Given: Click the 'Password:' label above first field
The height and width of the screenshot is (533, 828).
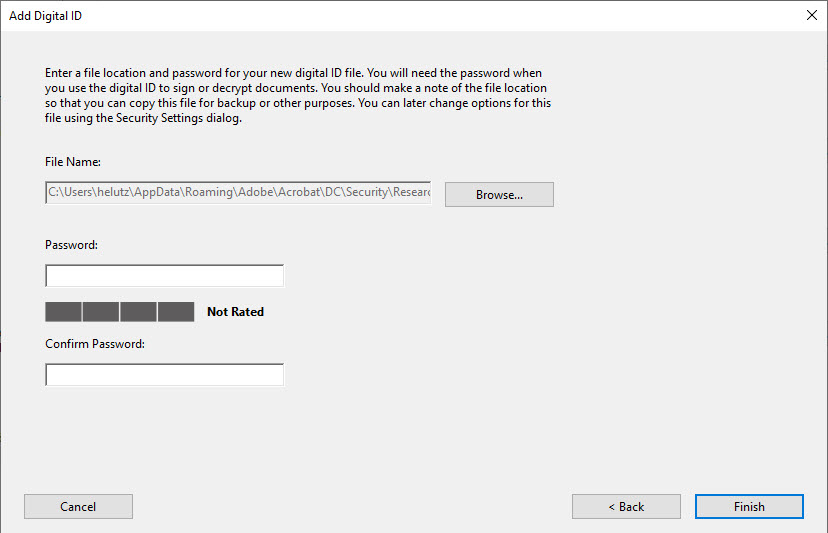Looking at the screenshot, I should [x=72, y=244].
